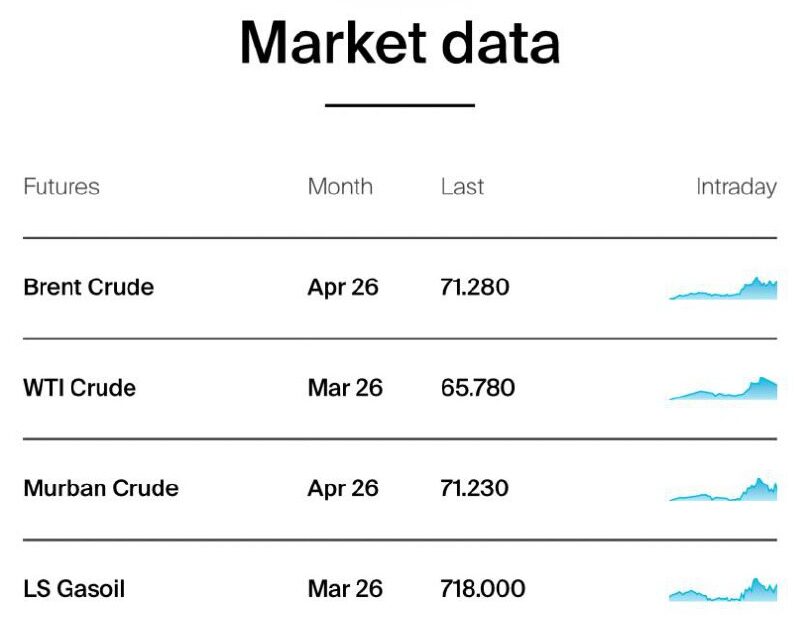The height and width of the screenshot is (620, 800).
Task: Select the Intraday column header
Action: click(737, 188)
